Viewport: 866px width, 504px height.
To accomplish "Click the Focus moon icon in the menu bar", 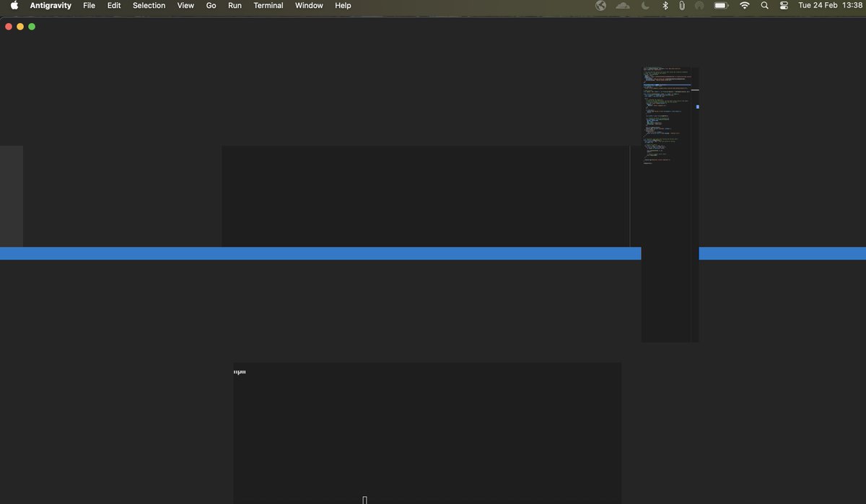I will point(645,5).
